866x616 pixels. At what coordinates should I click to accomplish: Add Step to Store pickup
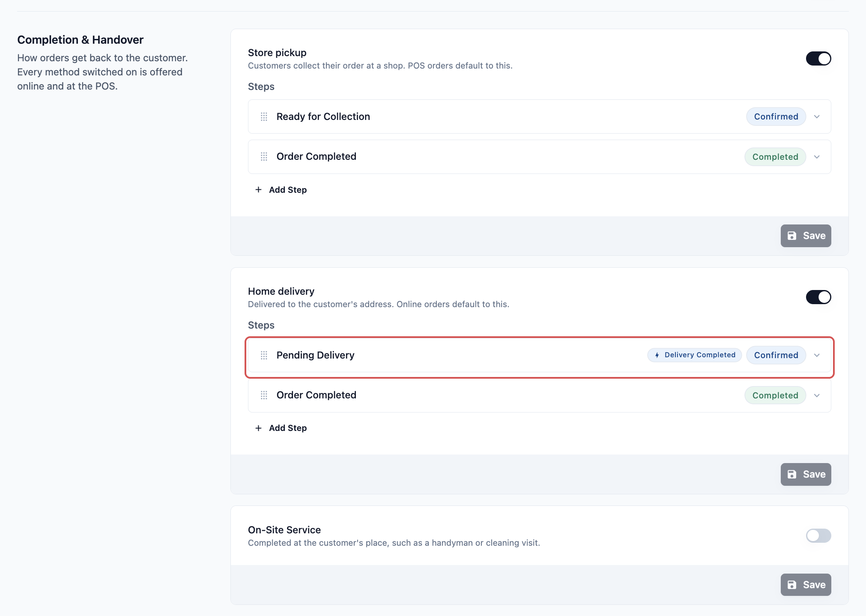coord(281,190)
